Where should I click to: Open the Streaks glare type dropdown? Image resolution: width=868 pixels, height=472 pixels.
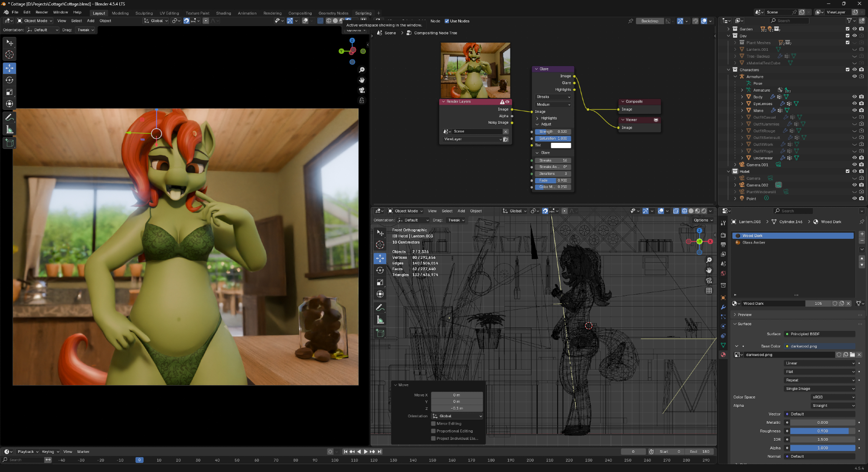pos(553,97)
